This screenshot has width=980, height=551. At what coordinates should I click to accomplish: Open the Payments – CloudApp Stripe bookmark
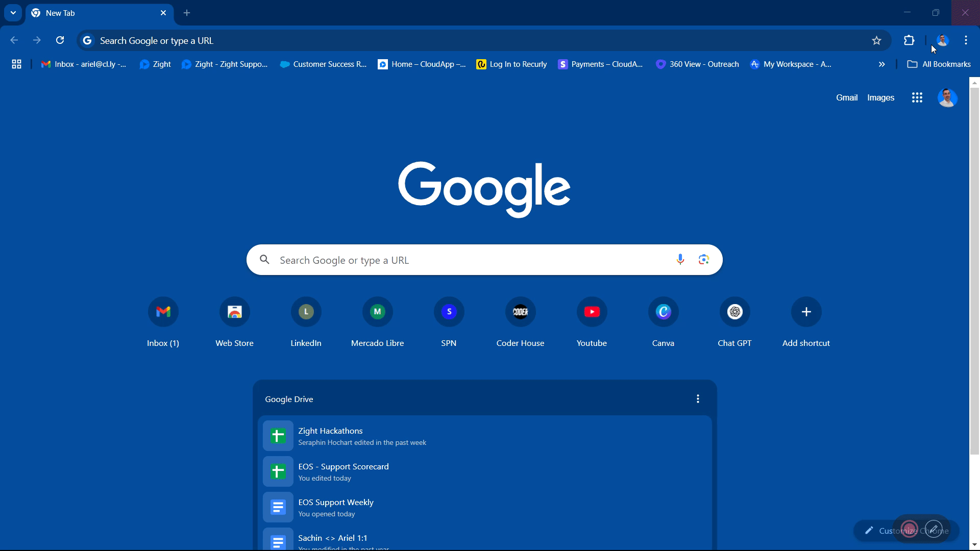600,64
